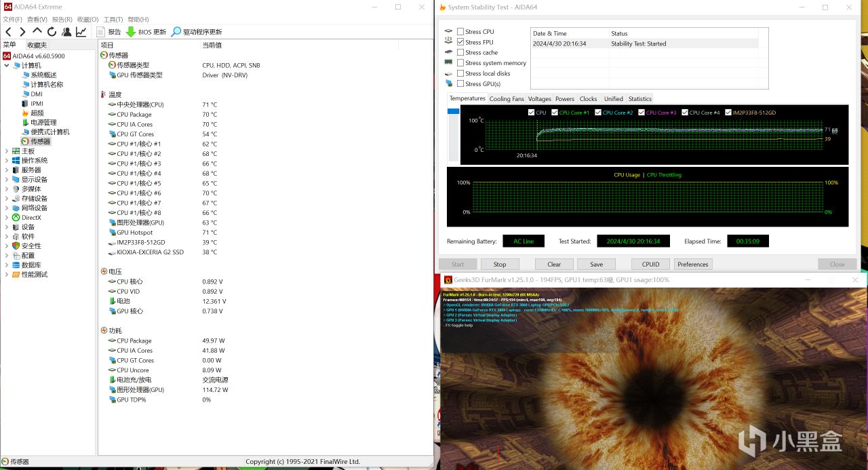Screen dimensions: 868x470
Task: Enable the Stress system memory checkbox
Action: tap(460, 63)
